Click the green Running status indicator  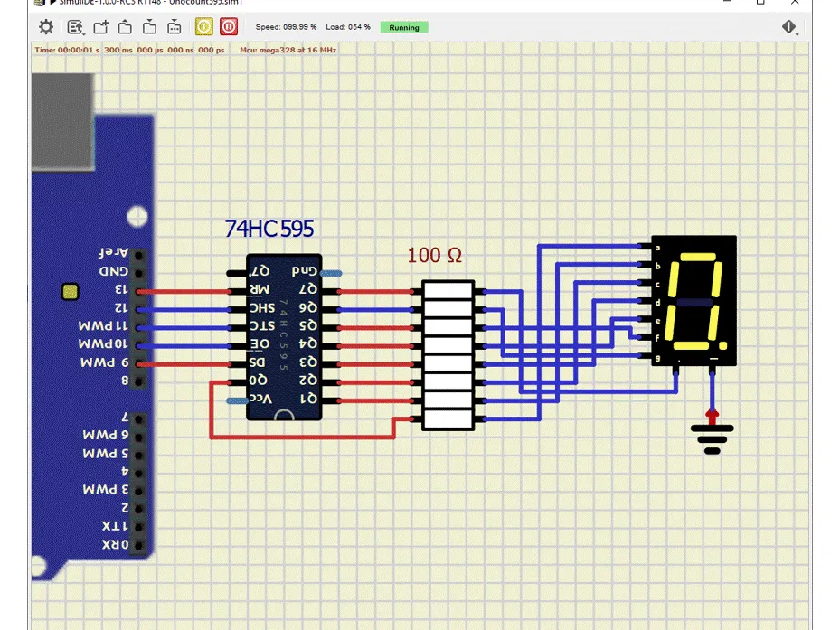pyautogui.click(x=404, y=27)
